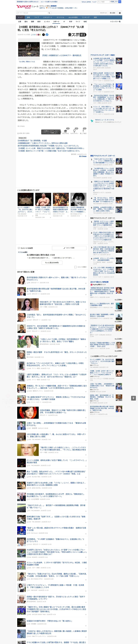Switch to the オリジナル menu item
Screen dimensions: 138x644
[x=60, y=17]
